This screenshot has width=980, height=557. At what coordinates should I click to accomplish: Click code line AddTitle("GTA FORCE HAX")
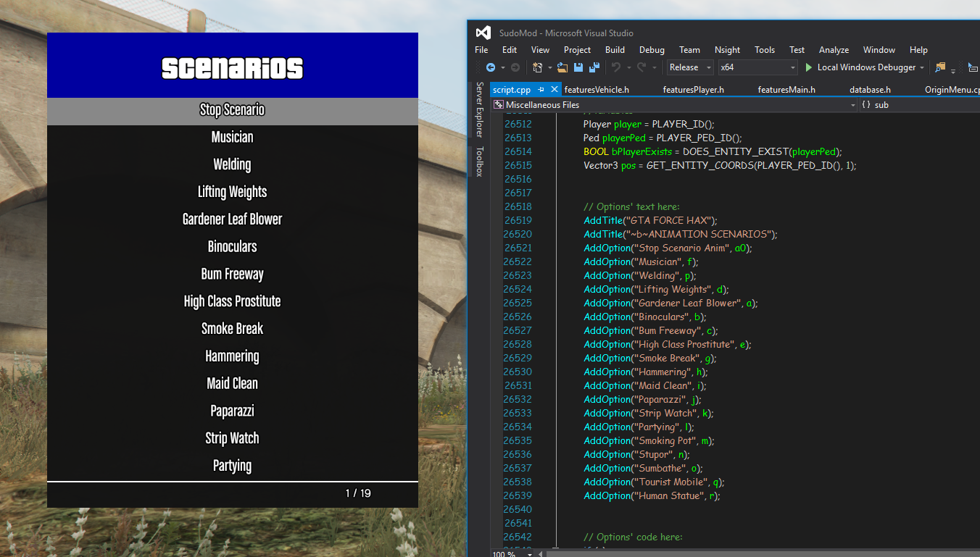(x=650, y=220)
